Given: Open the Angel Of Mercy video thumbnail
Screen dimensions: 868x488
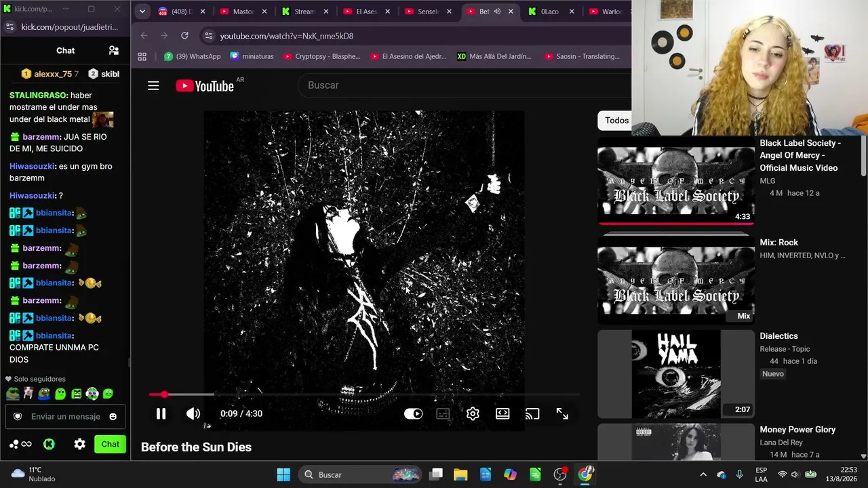Looking at the screenshot, I should pyautogui.click(x=675, y=182).
